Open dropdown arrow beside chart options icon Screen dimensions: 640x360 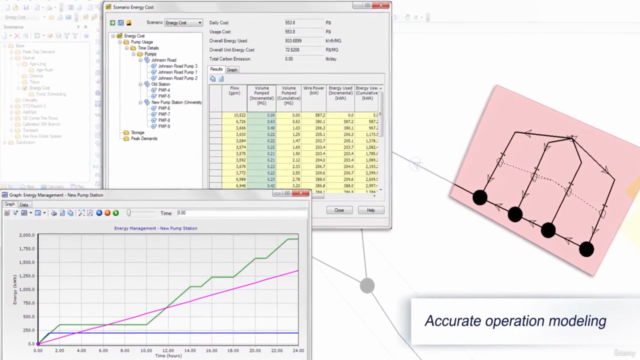pyautogui.click(x=31, y=213)
